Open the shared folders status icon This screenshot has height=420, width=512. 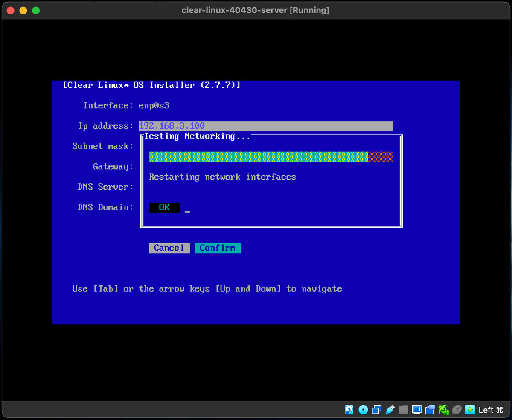click(403, 410)
